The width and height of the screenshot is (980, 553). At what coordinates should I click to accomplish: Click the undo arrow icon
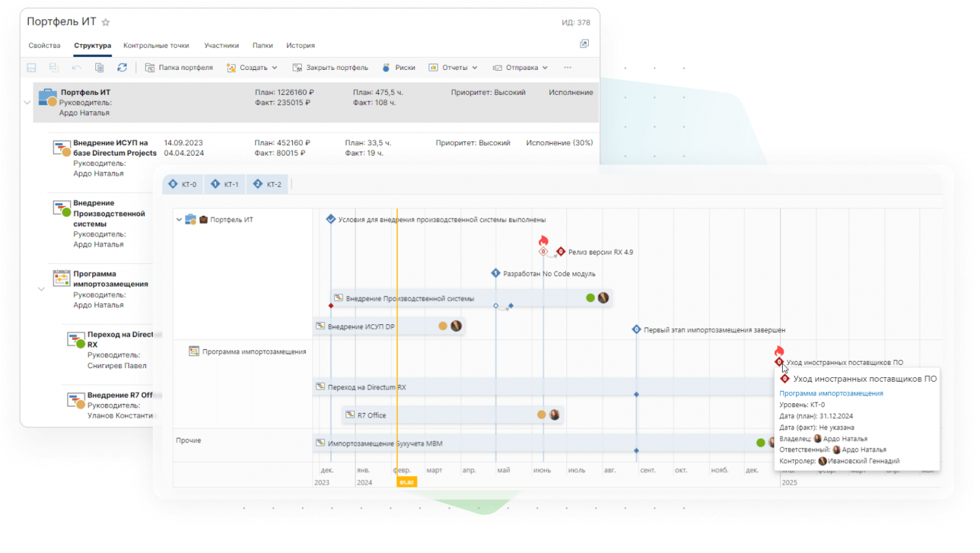point(76,67)
